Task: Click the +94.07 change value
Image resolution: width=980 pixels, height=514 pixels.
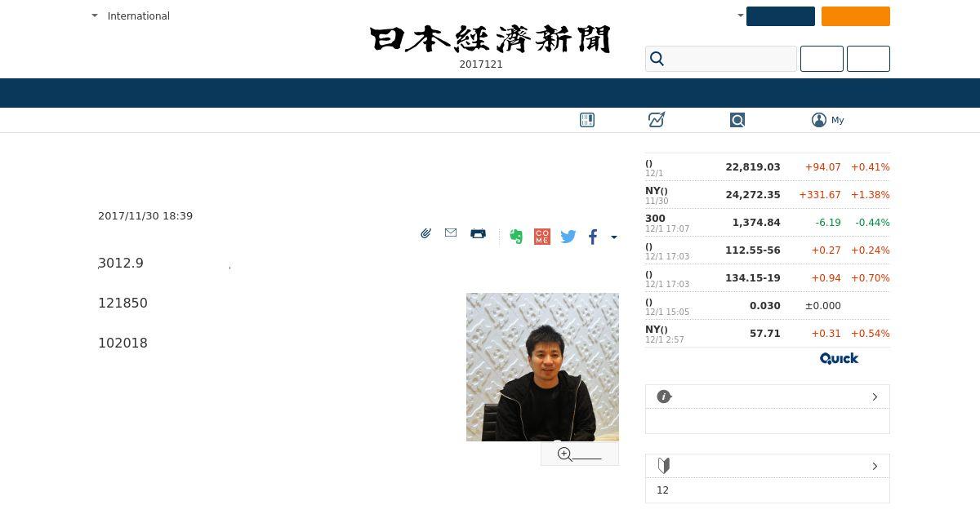Action: [822, 167]
